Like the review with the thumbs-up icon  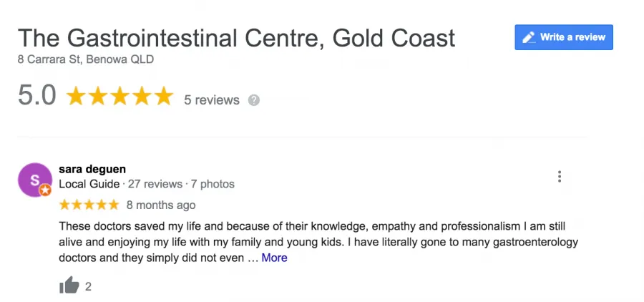pyautogui.click(x=69, y=285)
